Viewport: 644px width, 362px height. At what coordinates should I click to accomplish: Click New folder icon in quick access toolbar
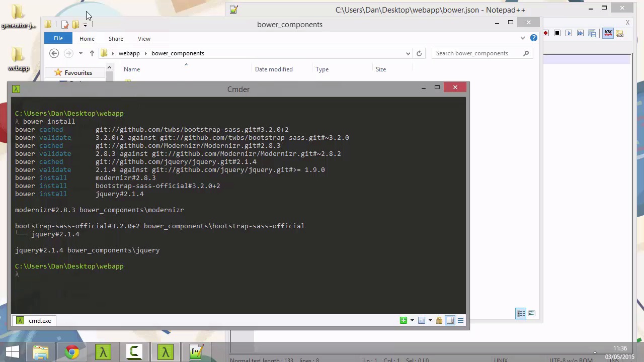(75, 24)
